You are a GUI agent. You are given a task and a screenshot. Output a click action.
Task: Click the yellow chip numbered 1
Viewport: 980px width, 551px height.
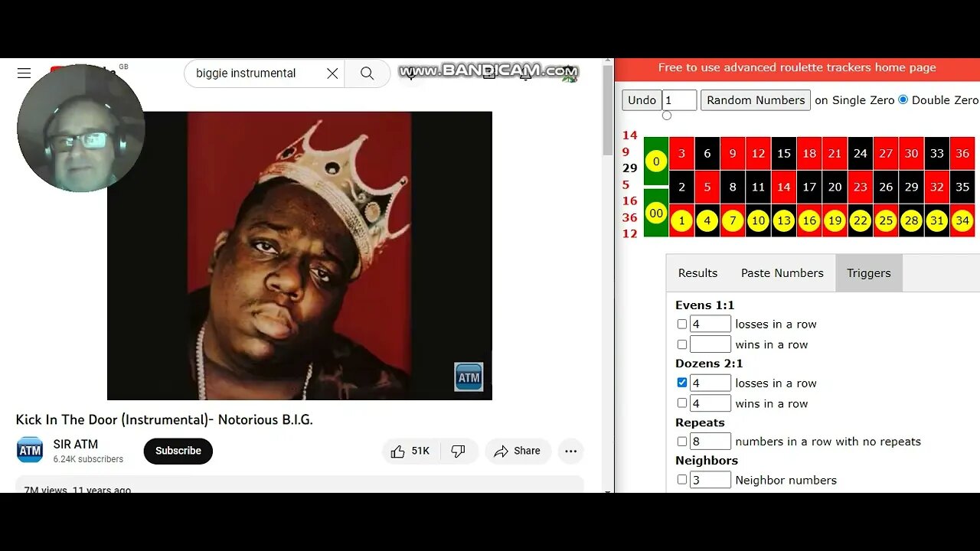681,221
